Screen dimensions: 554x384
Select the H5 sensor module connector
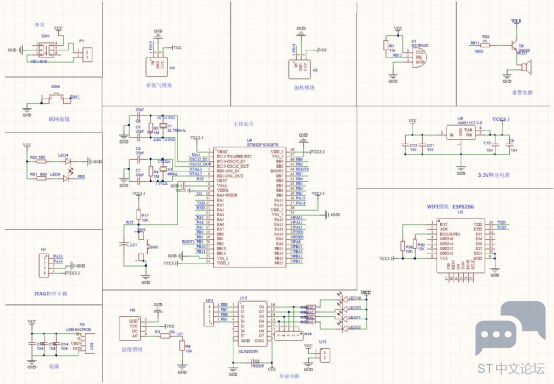[x=130, y=329]
